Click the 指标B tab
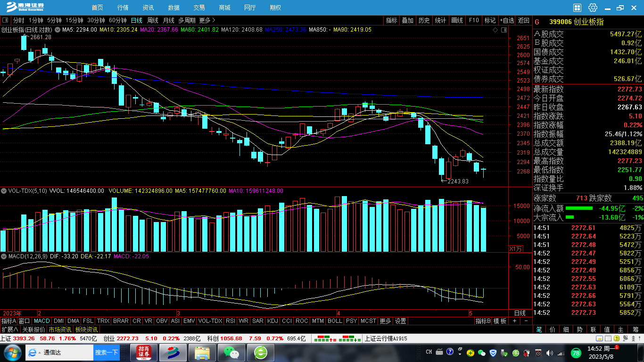The height and width of the screenshot is (362, 644). [x=483, y=321]
